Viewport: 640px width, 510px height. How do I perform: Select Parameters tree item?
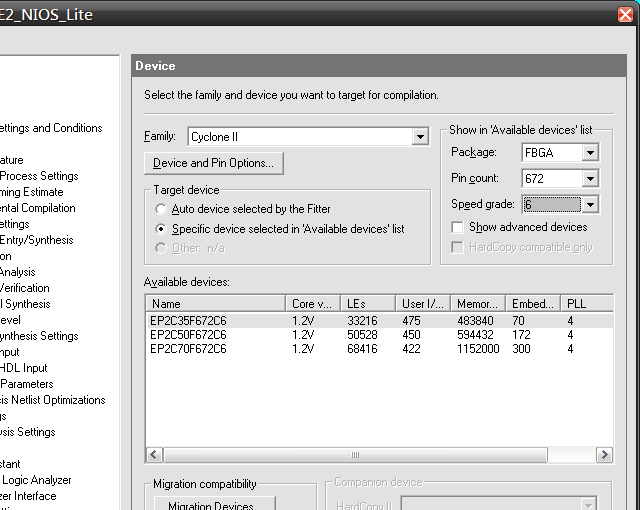pyautogui.click(x=27, y=384)
